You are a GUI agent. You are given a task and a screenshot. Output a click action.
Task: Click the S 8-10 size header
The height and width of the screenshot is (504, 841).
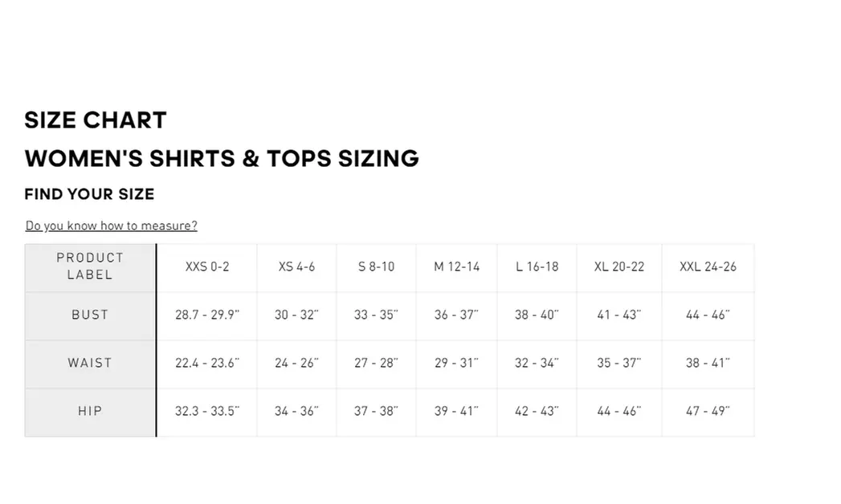[376, 266]
